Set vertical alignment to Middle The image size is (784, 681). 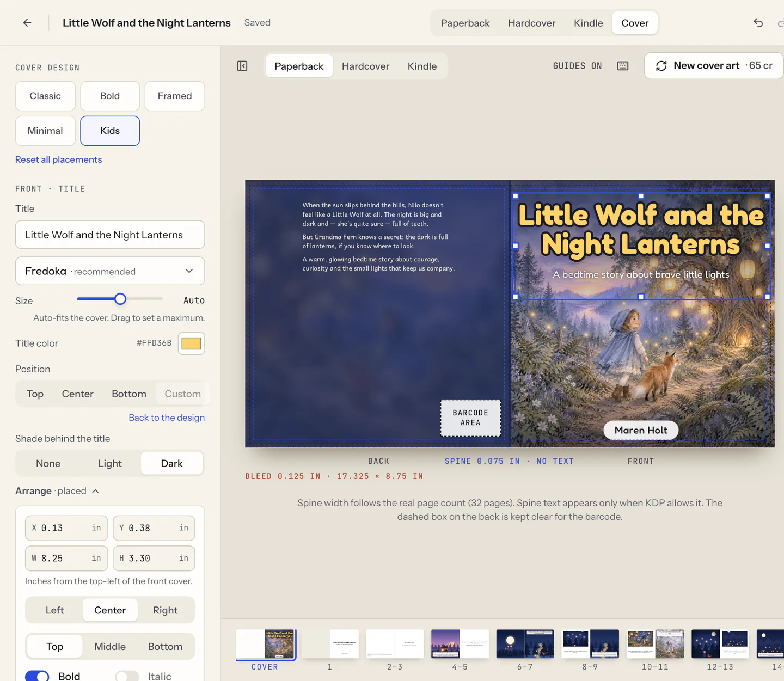click(110, 646)
